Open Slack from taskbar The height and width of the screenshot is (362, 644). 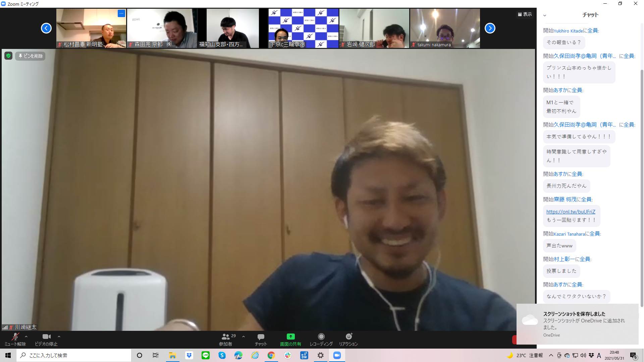288,355
